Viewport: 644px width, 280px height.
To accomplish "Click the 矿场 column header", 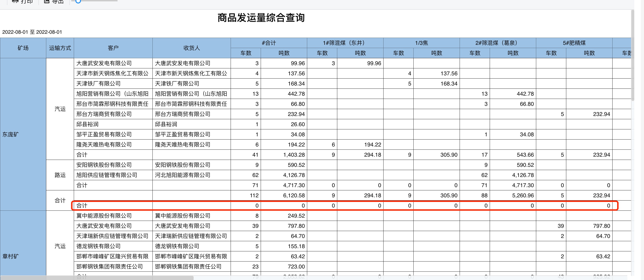I will pyautogui.click(x=23, y=48).
